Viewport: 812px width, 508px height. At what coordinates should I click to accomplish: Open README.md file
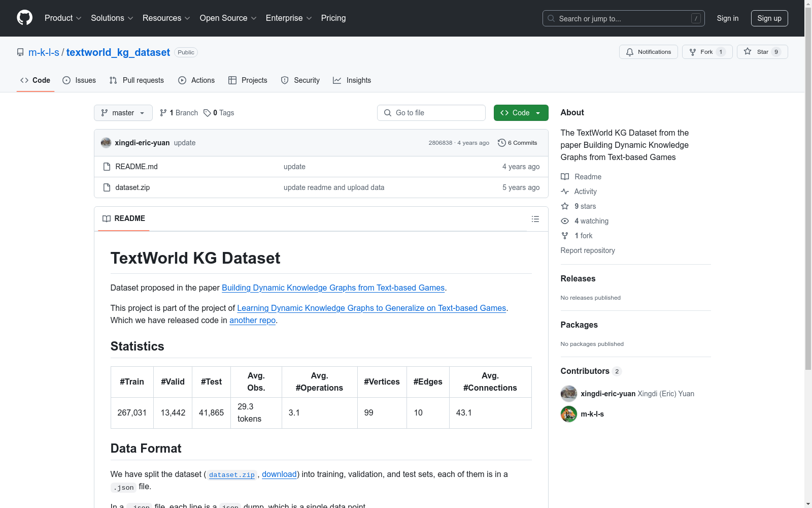137,167
